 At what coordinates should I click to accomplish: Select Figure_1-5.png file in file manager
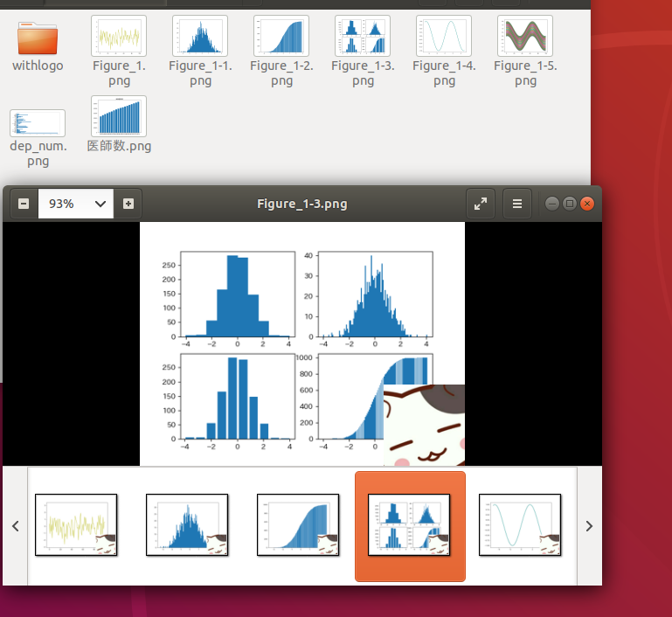(x=525, y=52)
